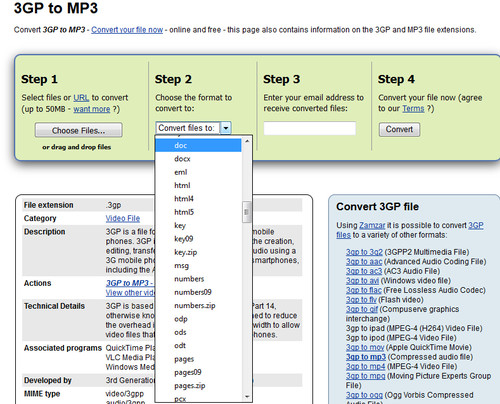The height and width of the screenshot is (404, 500).
Task: Open the '3gp to mp3' link
Action: tap(366, 357)
